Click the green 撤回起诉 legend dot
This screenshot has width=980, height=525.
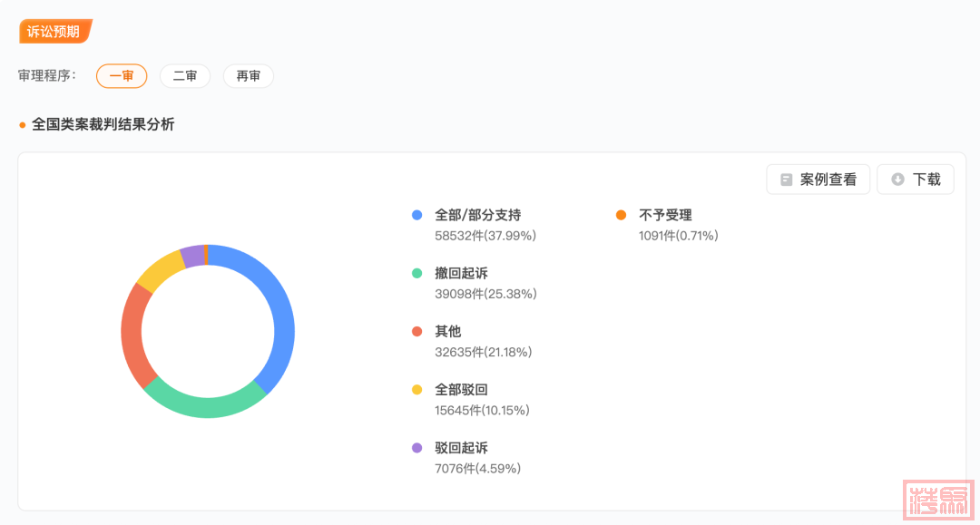click(x=417, y=273)
